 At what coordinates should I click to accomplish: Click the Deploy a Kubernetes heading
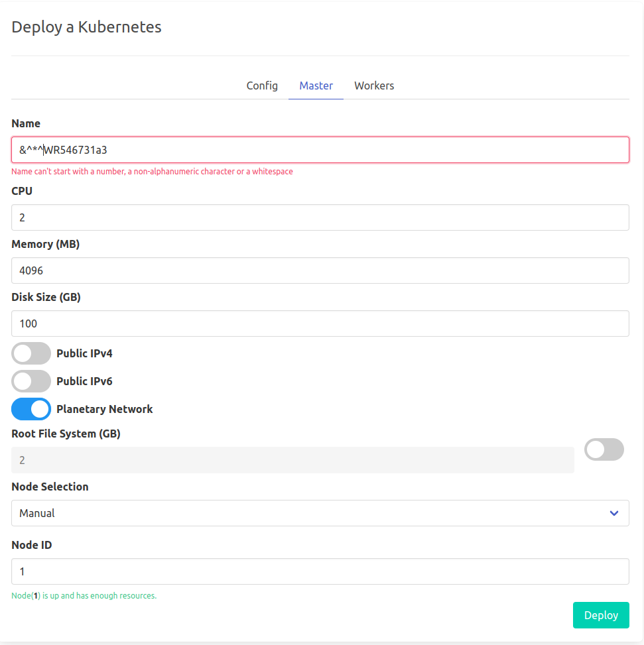click(86, 27)
